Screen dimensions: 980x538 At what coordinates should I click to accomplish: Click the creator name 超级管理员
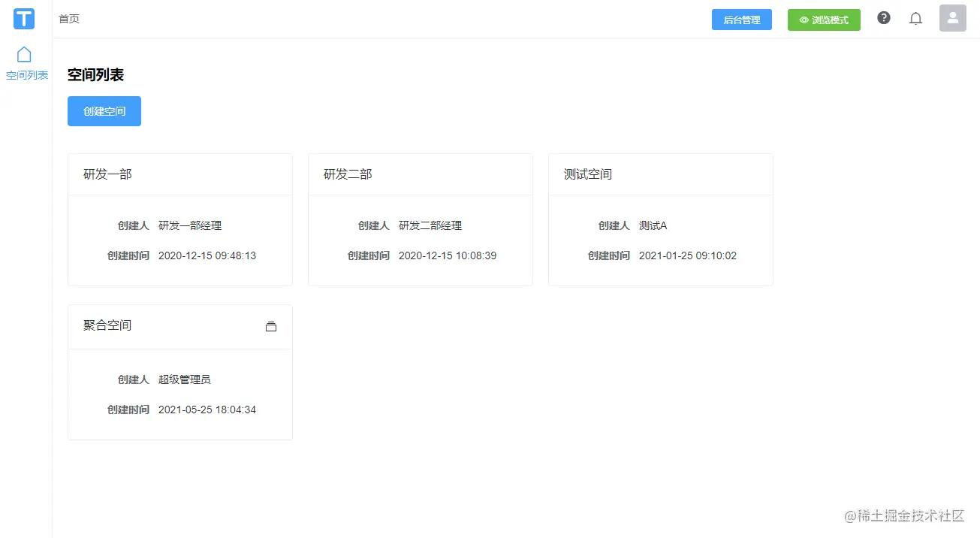pos(185,379)
